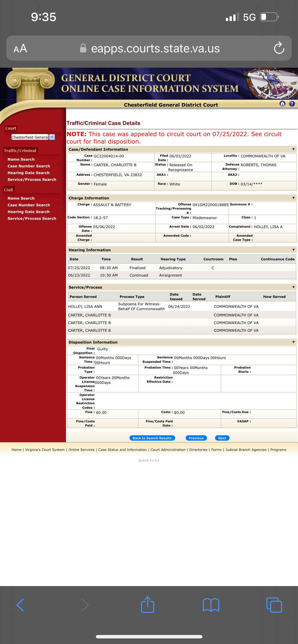The width and height of the screenshot is (298, 644).
Task: Tap the Safari reload page icon
Action: point(279,48)
